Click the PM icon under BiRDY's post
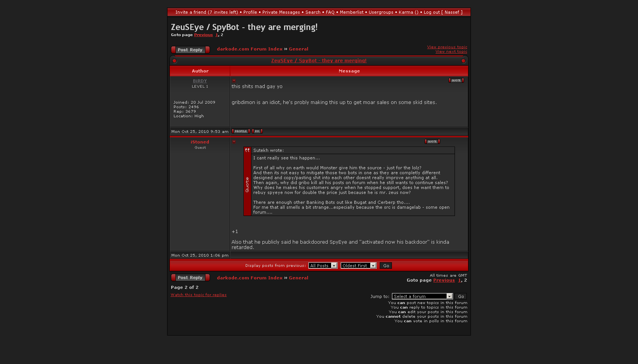Viewport: 638px width, 364px height. [x=257, y=131]
